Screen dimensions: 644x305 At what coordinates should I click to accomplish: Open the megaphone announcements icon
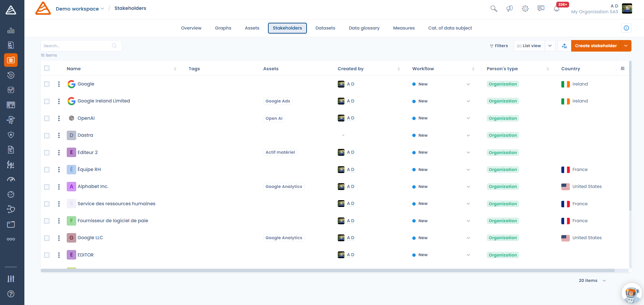[510, 9]
